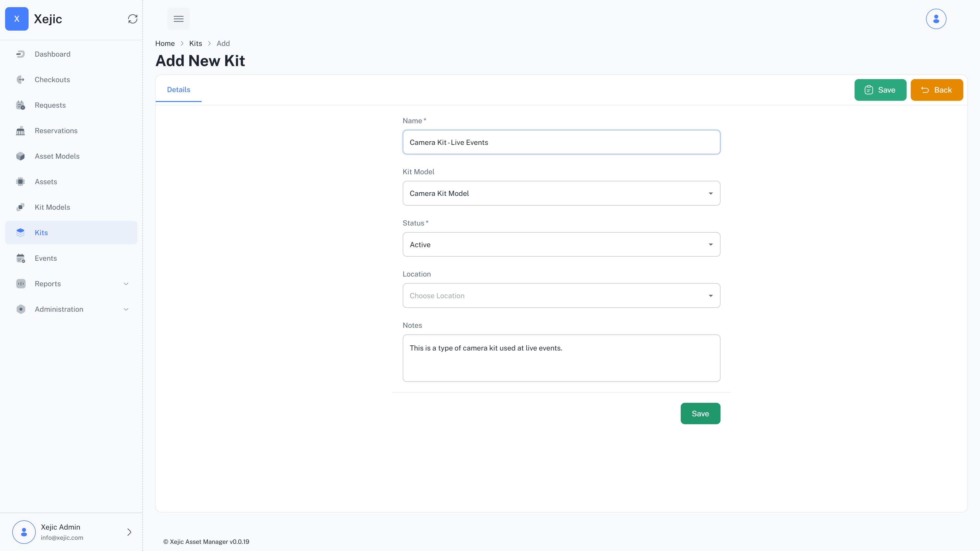Click the clipboard icon on top Save button
This screenshot has height=551, width=980.
tap(868, 90)
